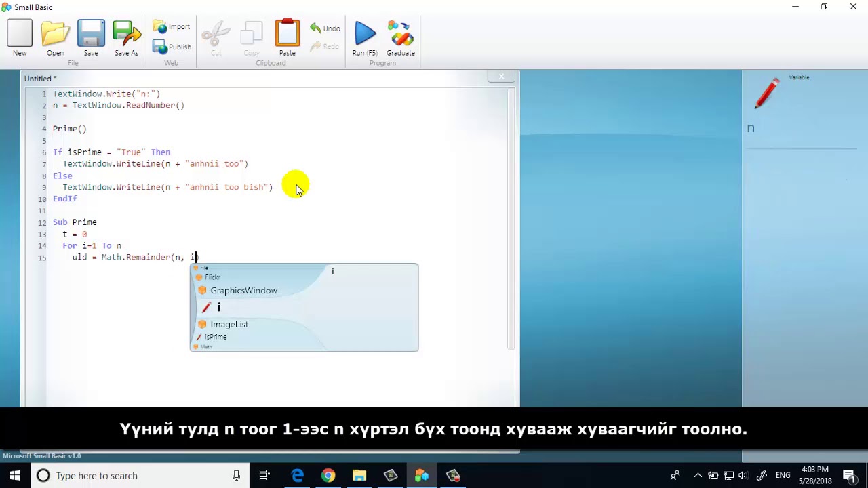Click the line printing "anhnii too"
868x488 pixels.
click(155, 164)
